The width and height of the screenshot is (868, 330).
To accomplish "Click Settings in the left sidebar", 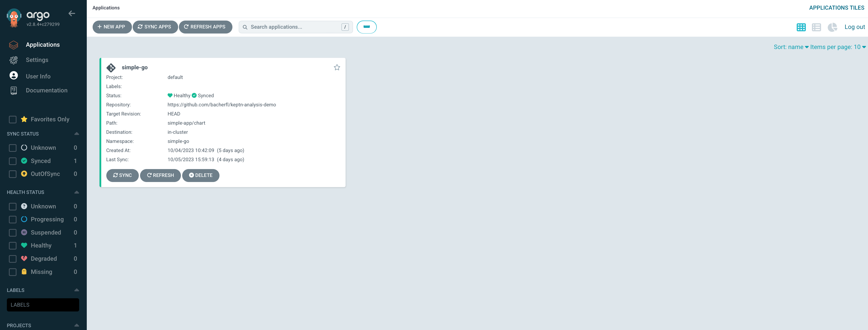I will point(37,60).
